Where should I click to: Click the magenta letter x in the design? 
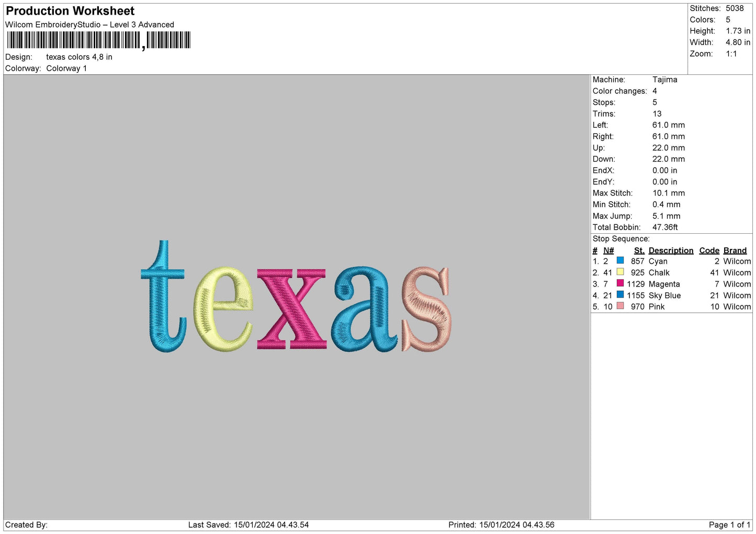(x=291, y=309)
